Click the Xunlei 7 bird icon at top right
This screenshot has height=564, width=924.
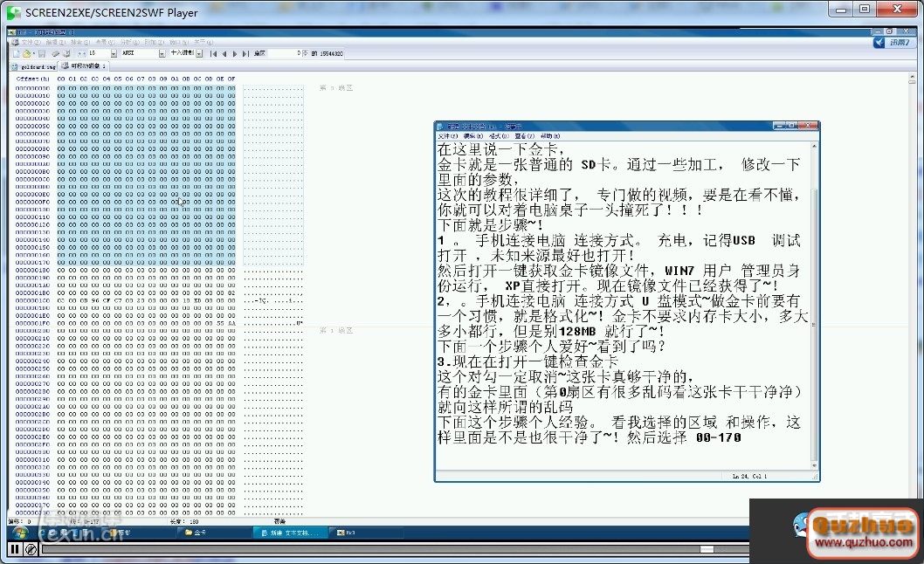tap(879, 43)
